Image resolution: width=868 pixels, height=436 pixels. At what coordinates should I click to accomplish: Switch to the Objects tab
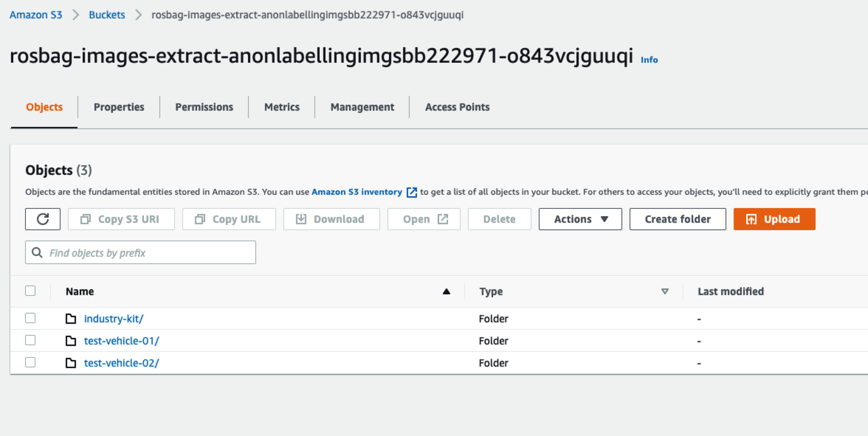click(x=44, y=107)
